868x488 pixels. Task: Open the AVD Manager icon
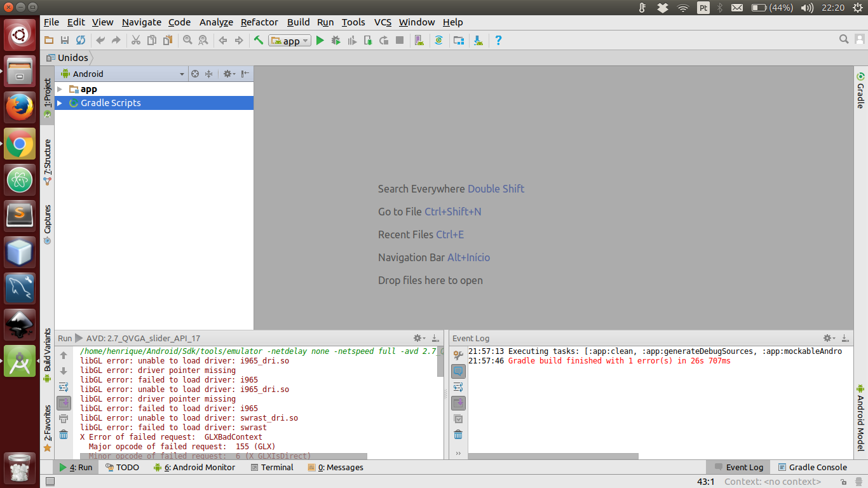419,40
